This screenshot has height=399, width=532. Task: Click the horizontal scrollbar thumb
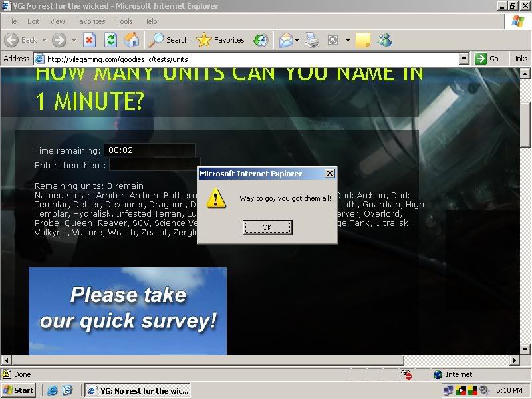tap(207, 360)
